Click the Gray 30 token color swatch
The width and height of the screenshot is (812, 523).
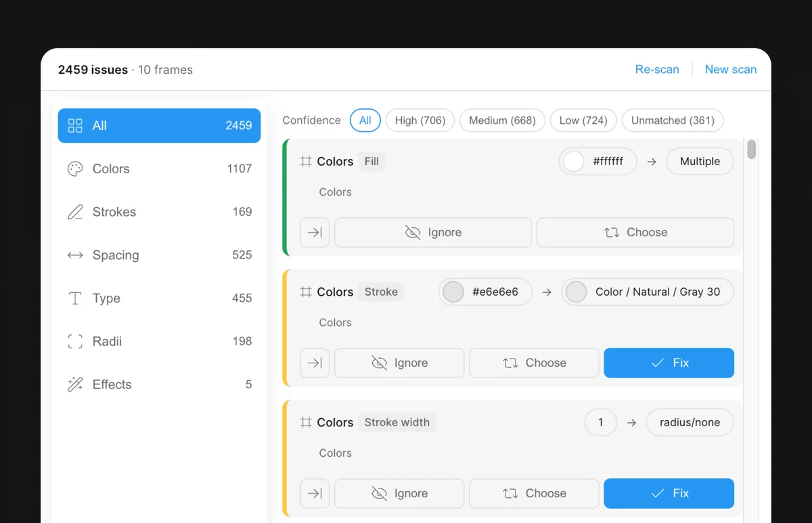[577, 292]
